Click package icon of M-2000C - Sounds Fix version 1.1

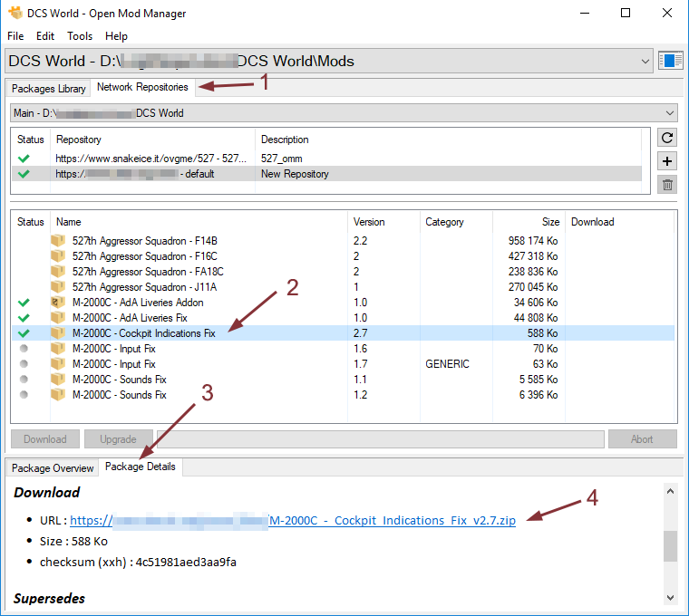[57, 379]
